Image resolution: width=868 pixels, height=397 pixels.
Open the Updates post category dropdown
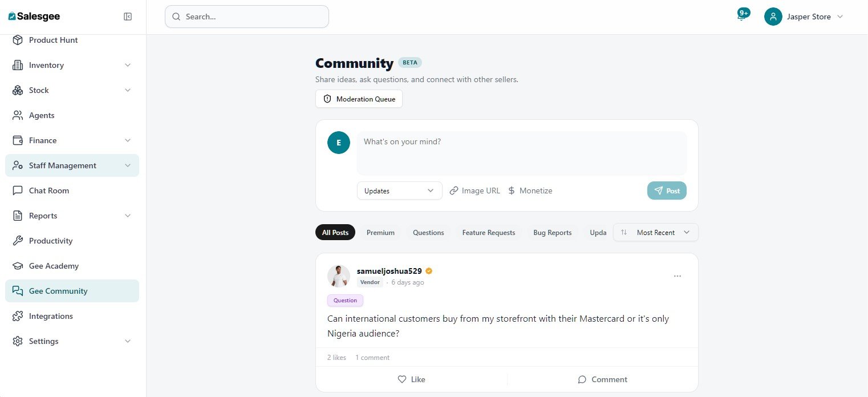[x=399, y=191]
